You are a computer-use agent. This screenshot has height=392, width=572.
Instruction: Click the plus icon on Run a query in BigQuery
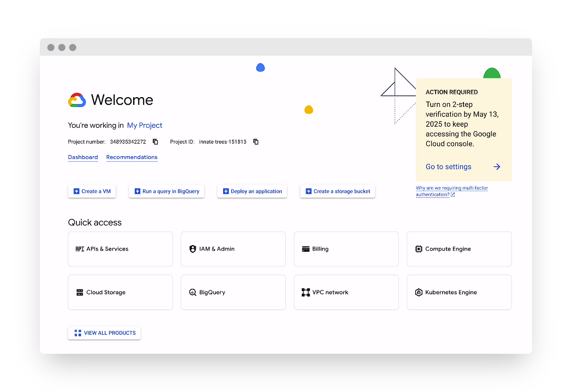pyautogui.click(x=138, y=191)
